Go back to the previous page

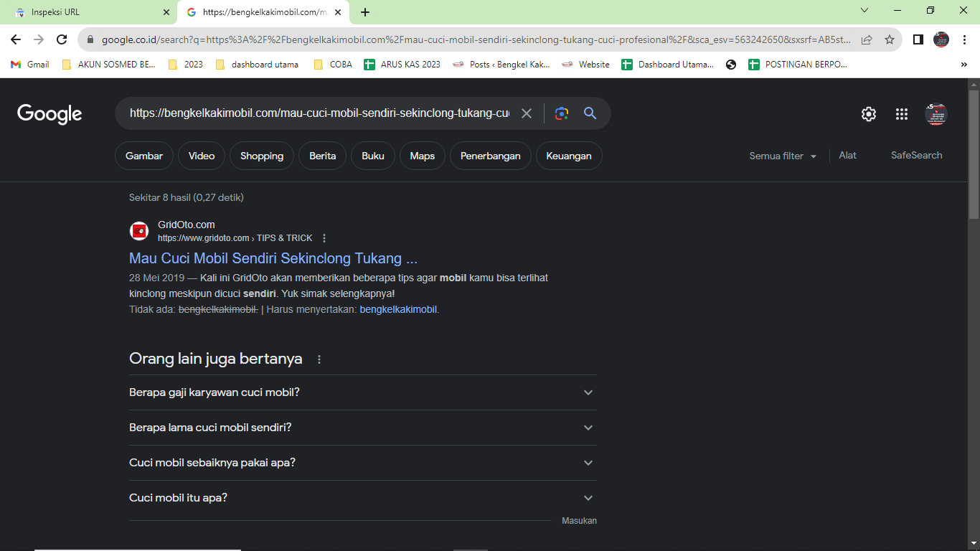pos(16,40)
